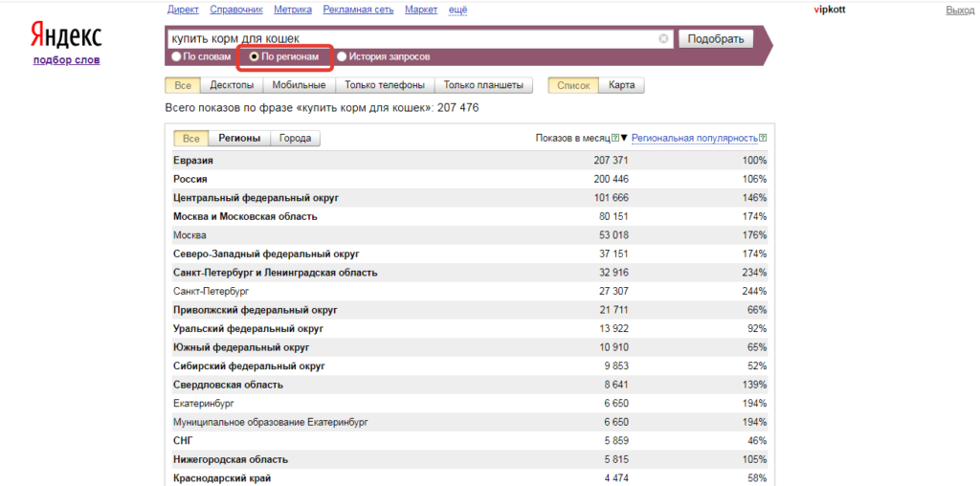Click the Выход logout link

(x=960, y=10)
